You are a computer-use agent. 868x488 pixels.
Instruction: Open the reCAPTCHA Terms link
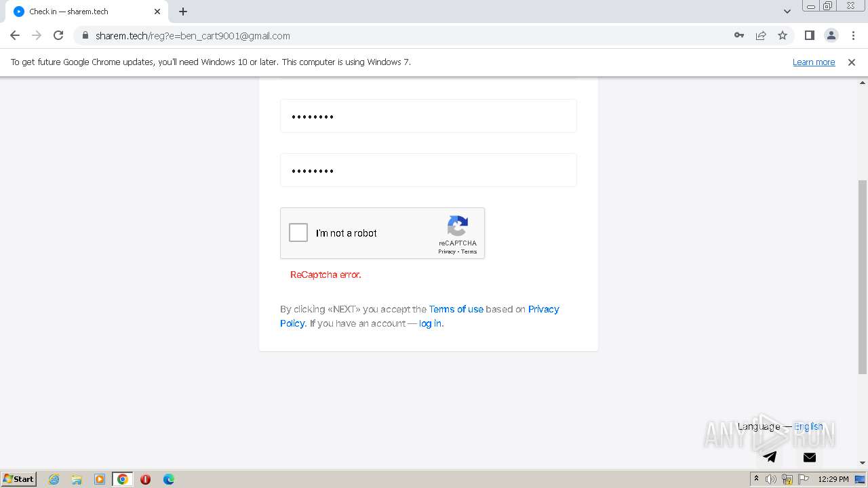pos(469,251)
